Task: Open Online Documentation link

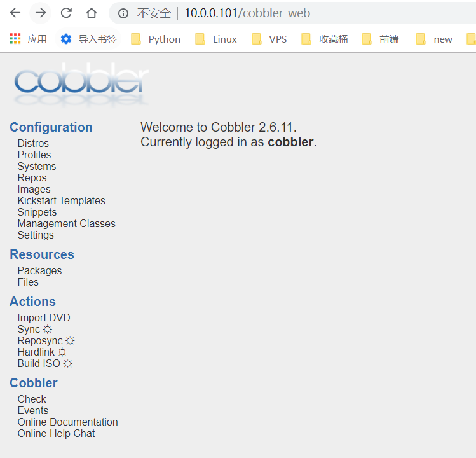Action: (x=68, y=422)
